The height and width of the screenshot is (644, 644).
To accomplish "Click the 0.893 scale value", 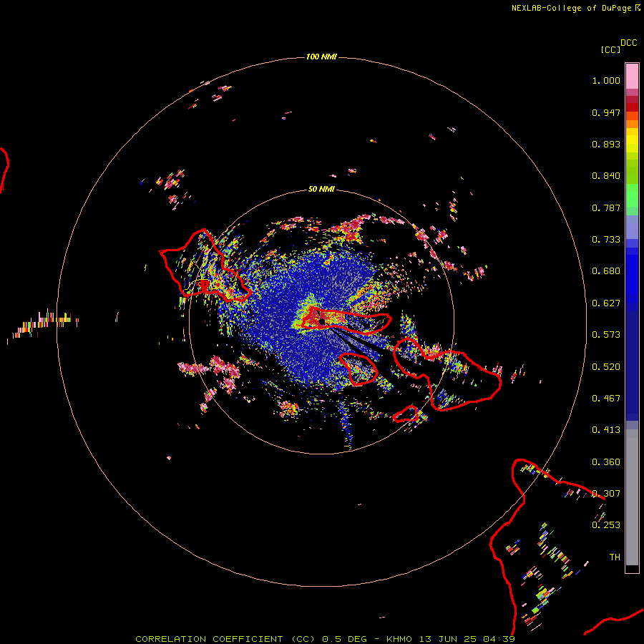I will [x=606, y=144].
